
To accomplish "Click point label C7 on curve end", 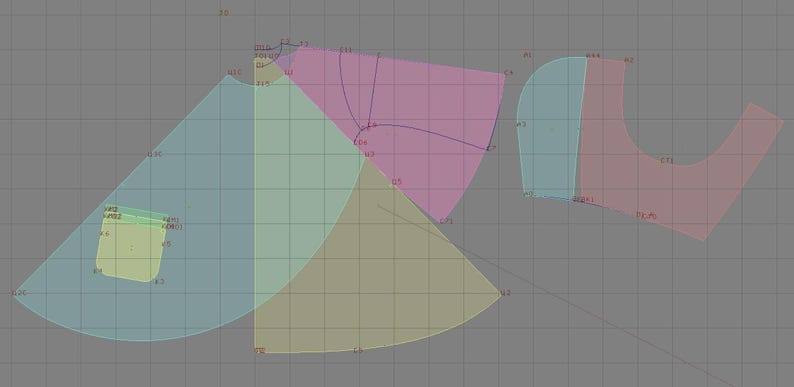I will coord(491,148).
